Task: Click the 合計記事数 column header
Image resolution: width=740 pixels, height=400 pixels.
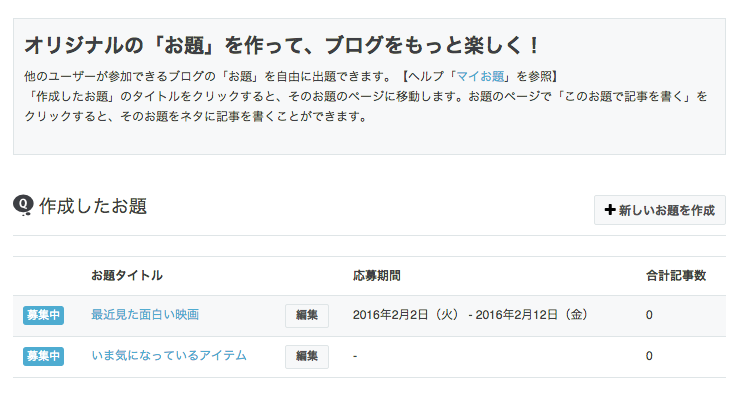Action: click(676, 275)
